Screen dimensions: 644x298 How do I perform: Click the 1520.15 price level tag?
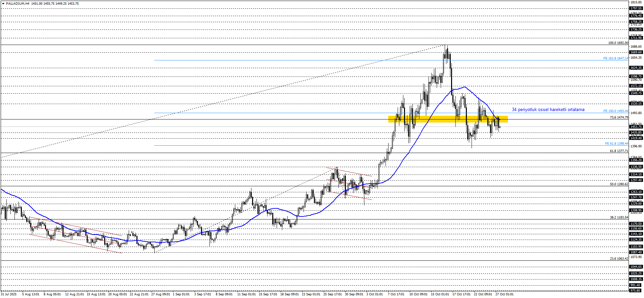(x=636, y=104)
